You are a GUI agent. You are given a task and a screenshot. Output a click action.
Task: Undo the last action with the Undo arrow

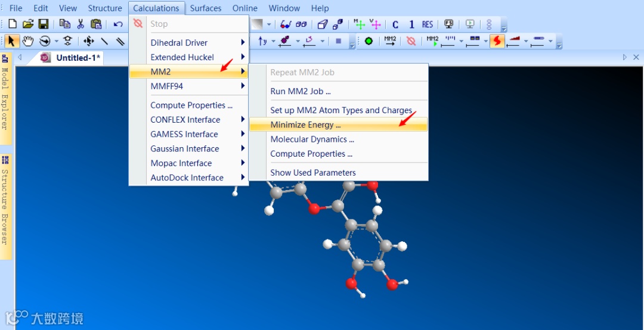(x=118, y=24)
